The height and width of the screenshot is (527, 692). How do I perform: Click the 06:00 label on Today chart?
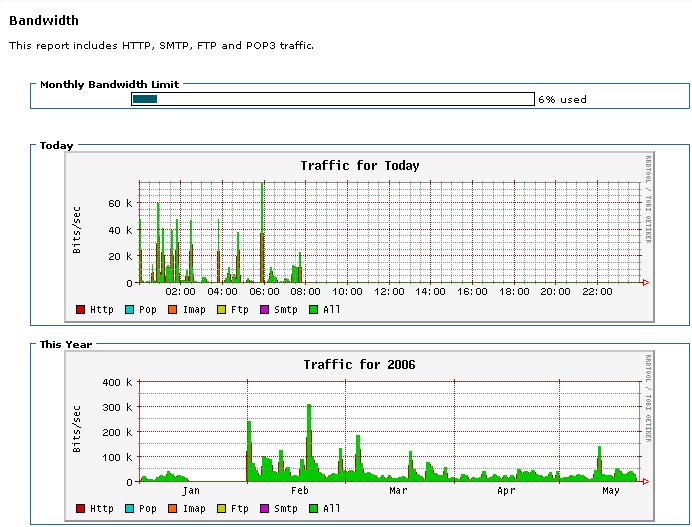click(x=264, y=292)
